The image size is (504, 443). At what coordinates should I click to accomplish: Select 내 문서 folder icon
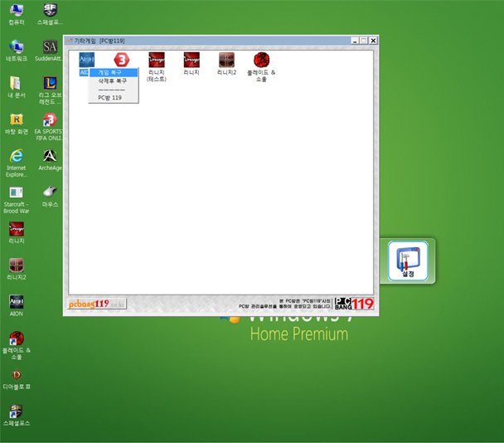[x=17, y=87]
